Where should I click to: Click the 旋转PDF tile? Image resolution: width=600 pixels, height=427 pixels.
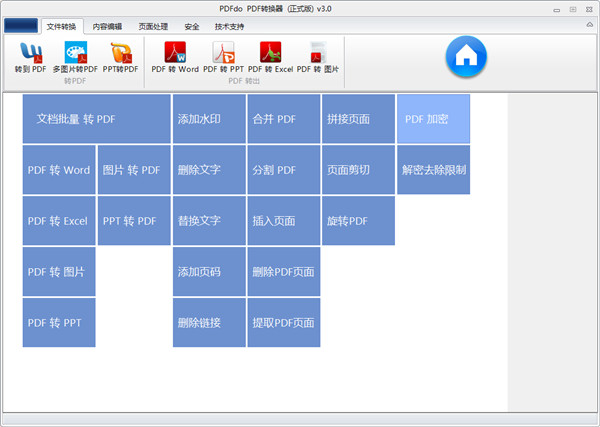pyautogui.click(x=358, y=220)
